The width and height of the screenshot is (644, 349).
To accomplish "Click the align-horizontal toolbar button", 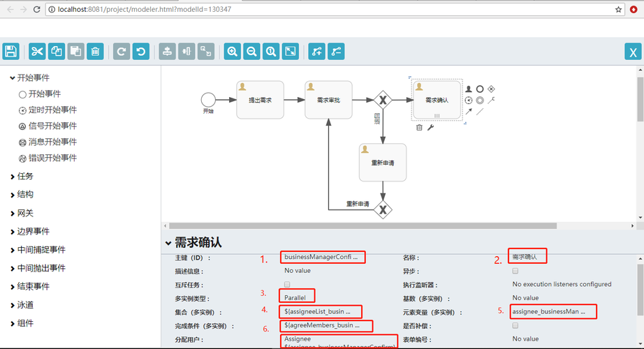I will tap(186, 52).
